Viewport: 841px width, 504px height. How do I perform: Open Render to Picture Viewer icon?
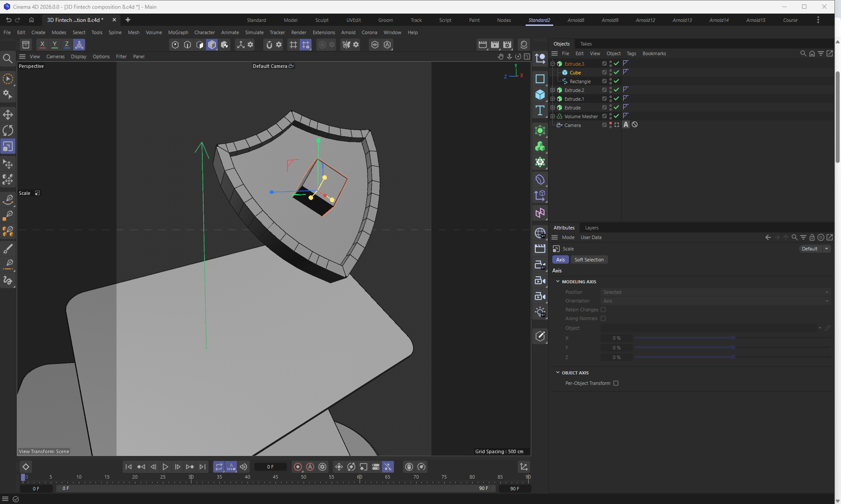[x=495, y=45]
